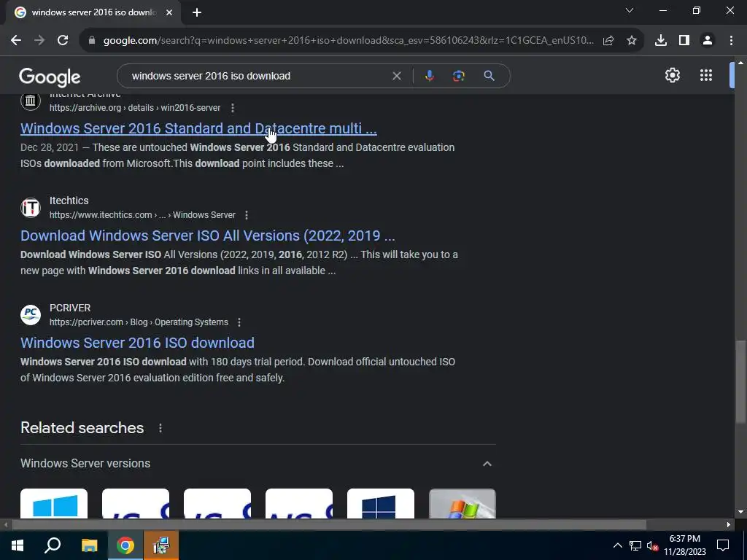Submit search with magnifier icon
This screenshot has height=560, width=747.
[x=489, y=76]
